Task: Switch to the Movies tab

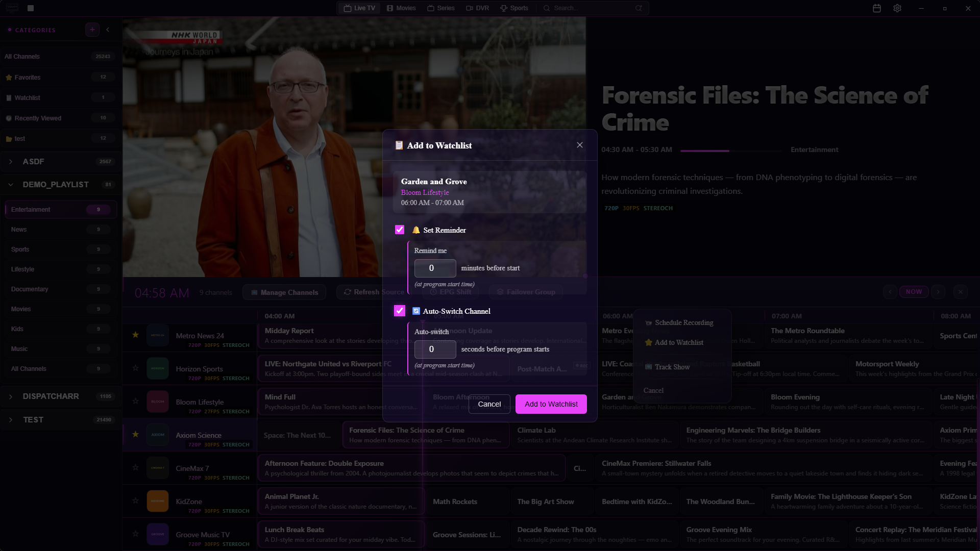Action: pyautogui.click(x=401, y=8)
